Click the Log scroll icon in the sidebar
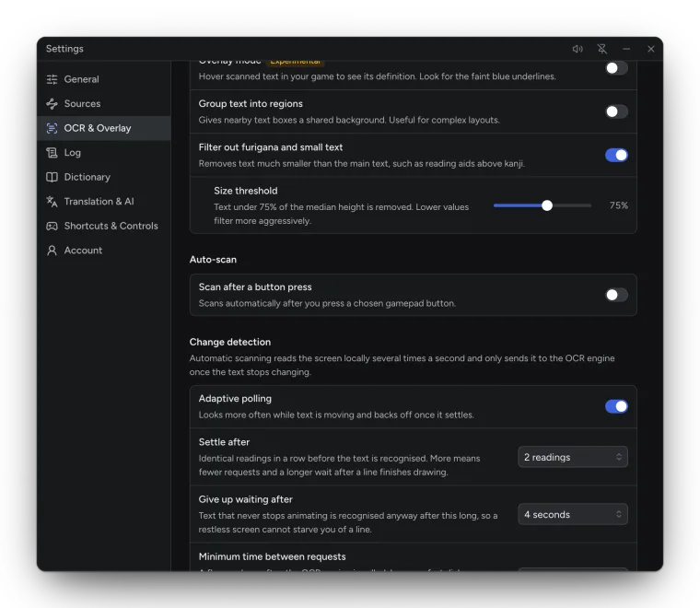This screenshot has height=608, width=700. pyautogui.click(x=52, y=153)
